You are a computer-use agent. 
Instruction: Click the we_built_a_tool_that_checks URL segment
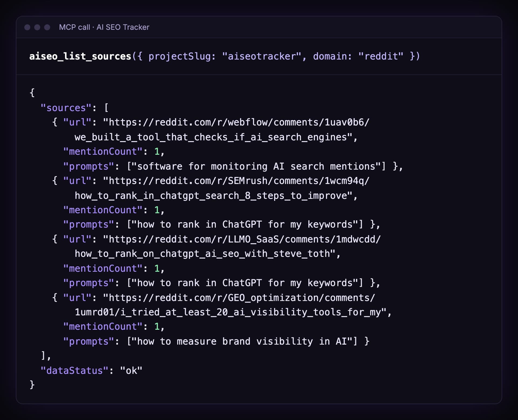216,137
